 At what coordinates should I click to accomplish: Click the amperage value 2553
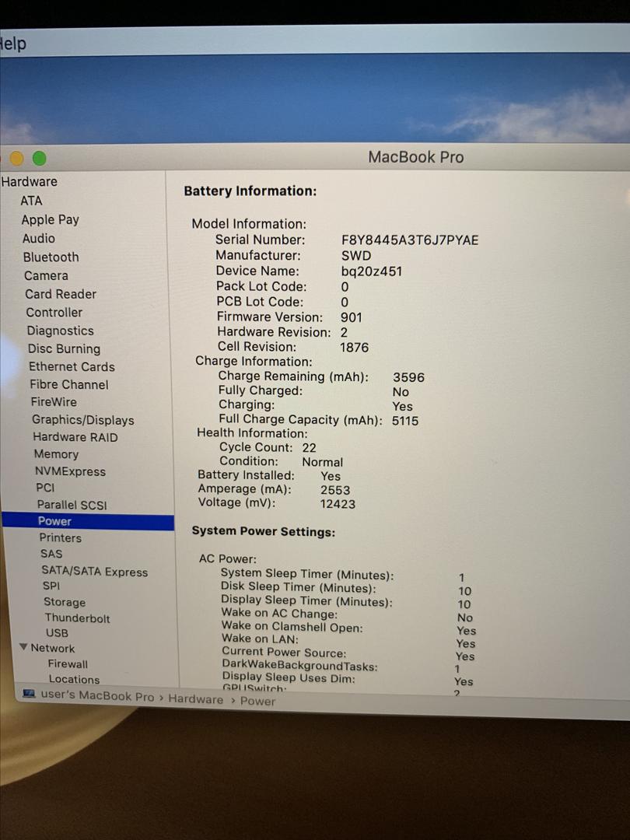click(335, 490)
